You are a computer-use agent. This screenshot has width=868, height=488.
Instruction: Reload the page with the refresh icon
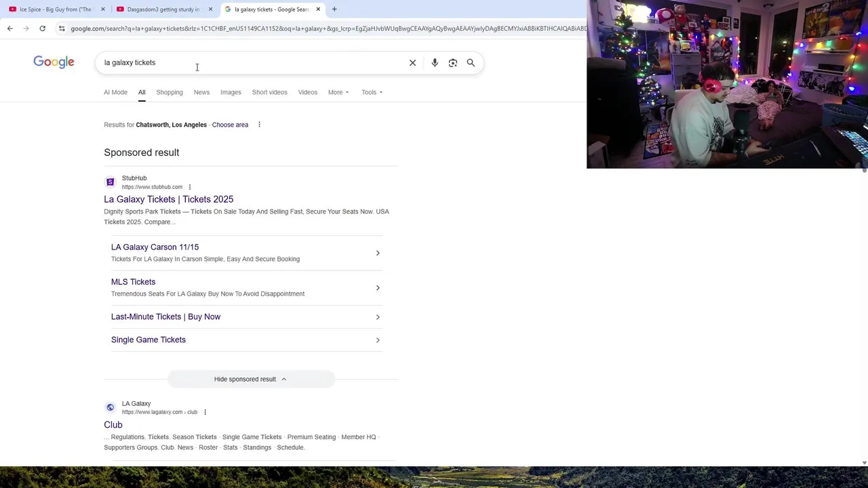click(x=42, y=28)
